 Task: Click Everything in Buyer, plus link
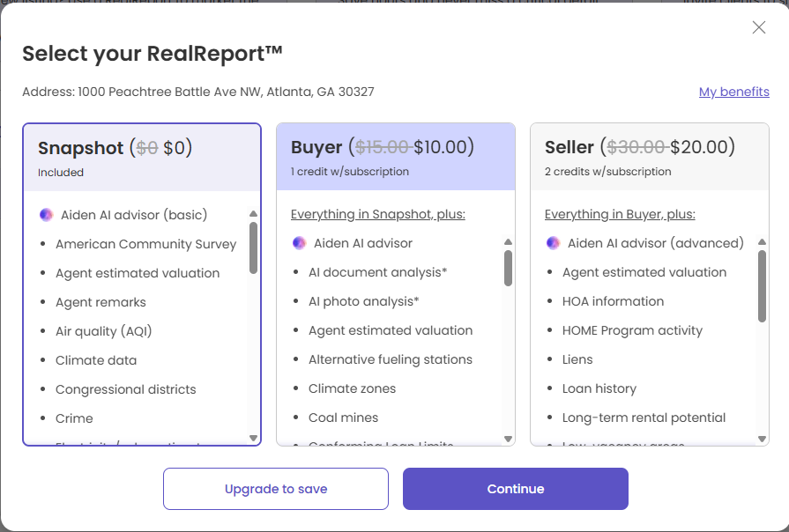[x=620, y=214]
